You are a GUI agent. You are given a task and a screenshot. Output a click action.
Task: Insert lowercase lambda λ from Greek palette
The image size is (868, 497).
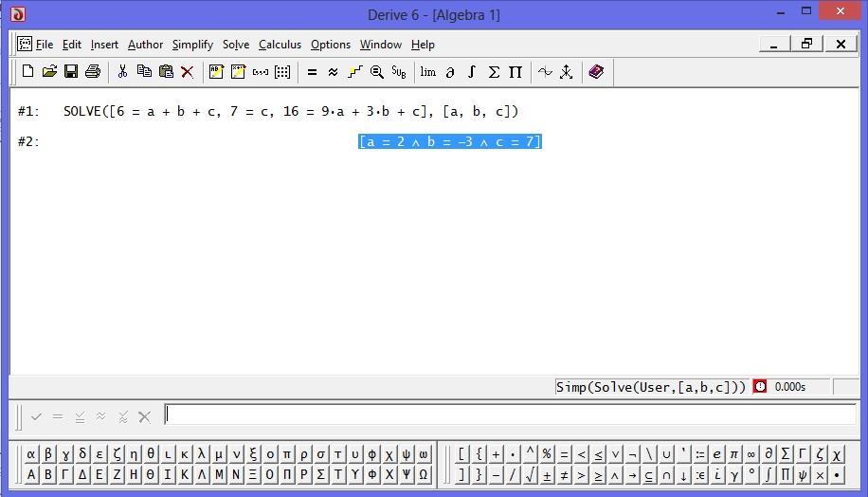pyautogui.click(x=202, y=454)
